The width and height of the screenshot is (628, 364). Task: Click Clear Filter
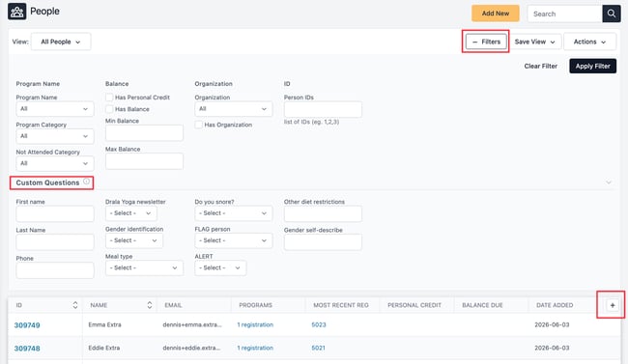[x=541, y=66]
